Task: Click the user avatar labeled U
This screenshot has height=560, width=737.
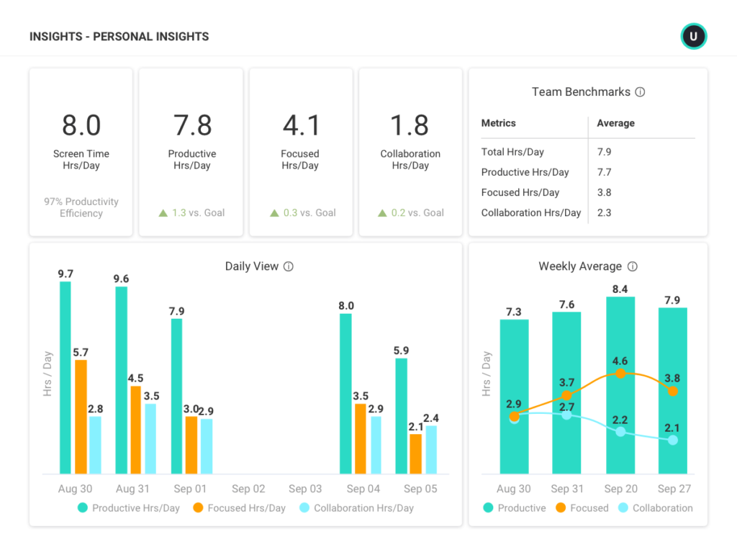Action: (x=693, y=36)
